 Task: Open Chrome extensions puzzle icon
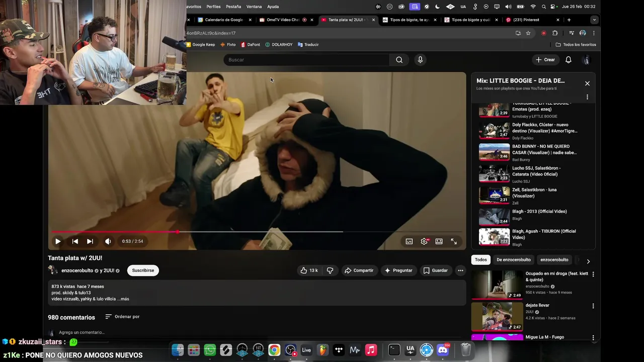(x=555, y=33)
